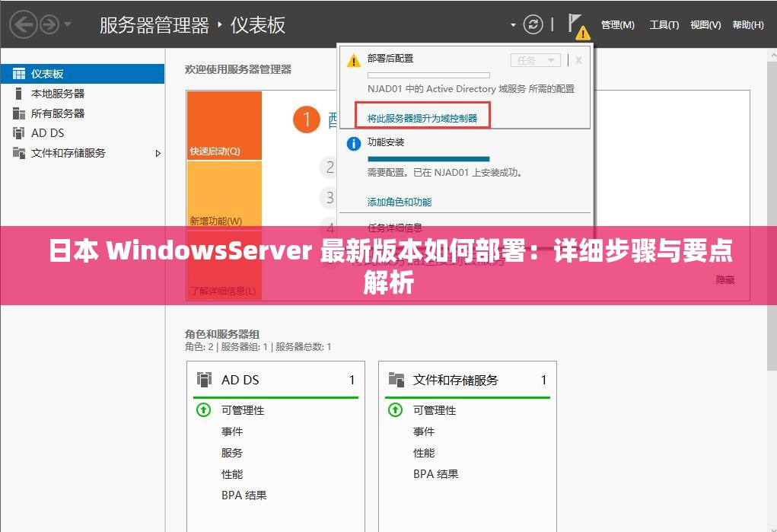The image size is (777, 532).
Task: Click the back navigation arrow
Action: point(23,24)
